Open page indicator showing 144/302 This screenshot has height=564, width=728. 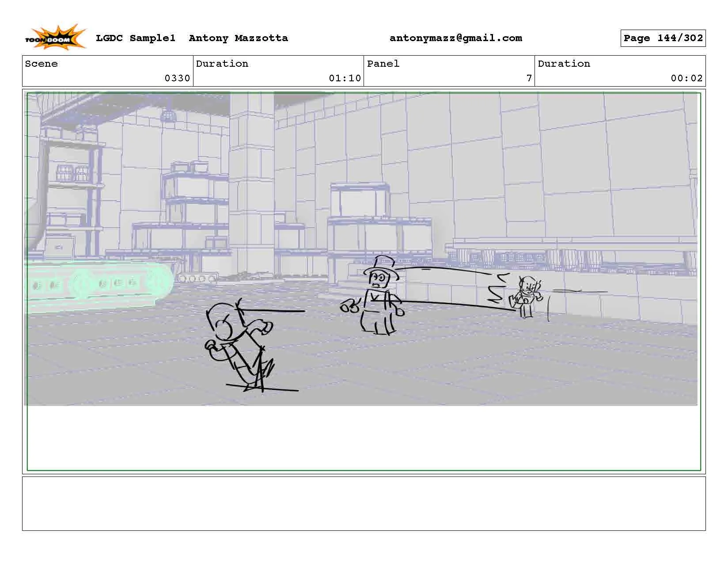(x=663, y=38)
